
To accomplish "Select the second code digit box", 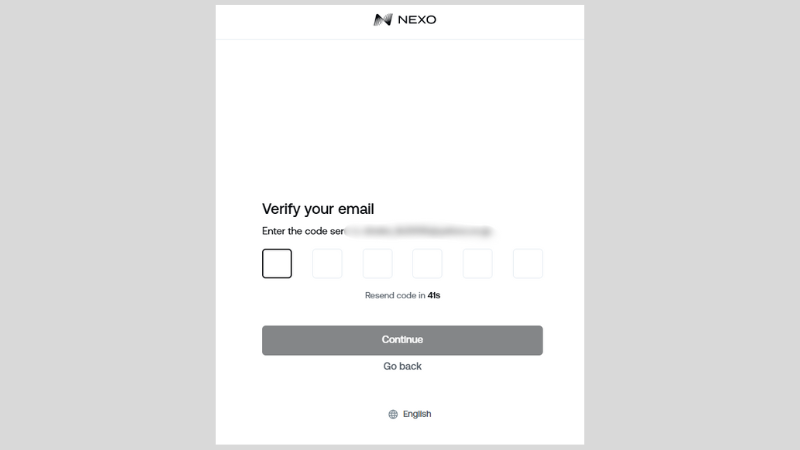I will pos(327,263).
